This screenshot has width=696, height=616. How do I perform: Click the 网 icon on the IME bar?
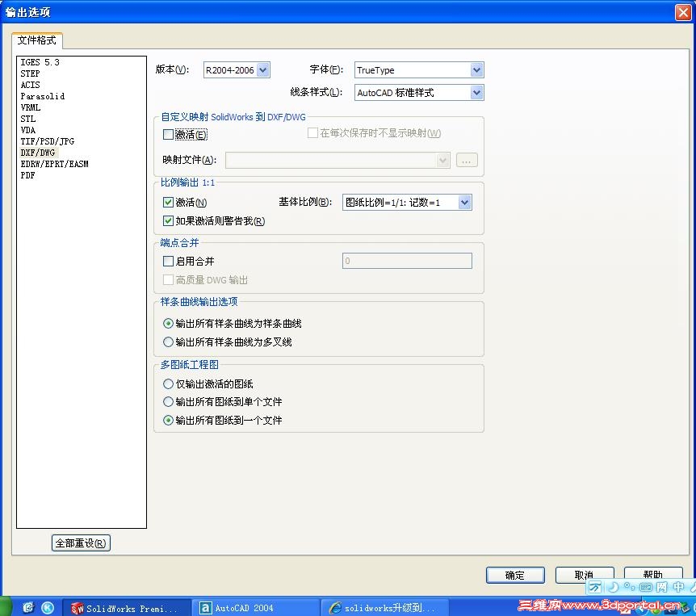point(662,587)
